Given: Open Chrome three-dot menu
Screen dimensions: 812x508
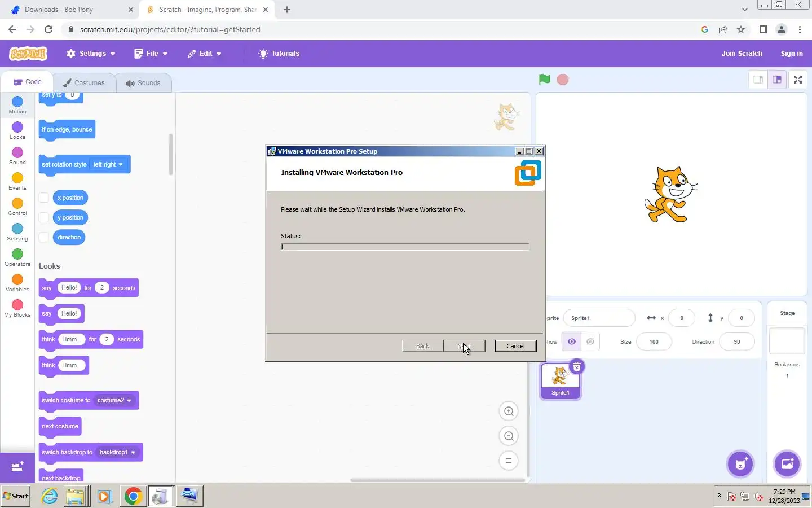Looking at the screenshot, I should (x=800, y=29).
